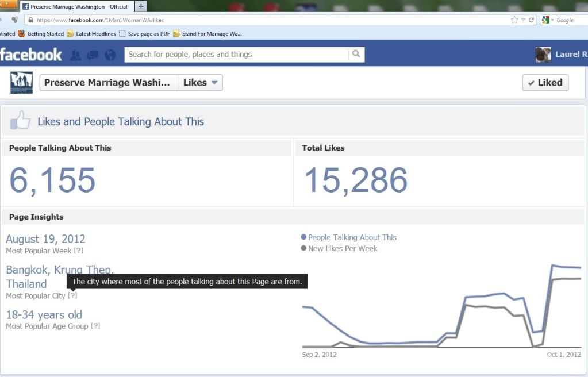Viewport: 588px width, 377px height.
Task: Reload the current page
Action: (x=531, y=20)
